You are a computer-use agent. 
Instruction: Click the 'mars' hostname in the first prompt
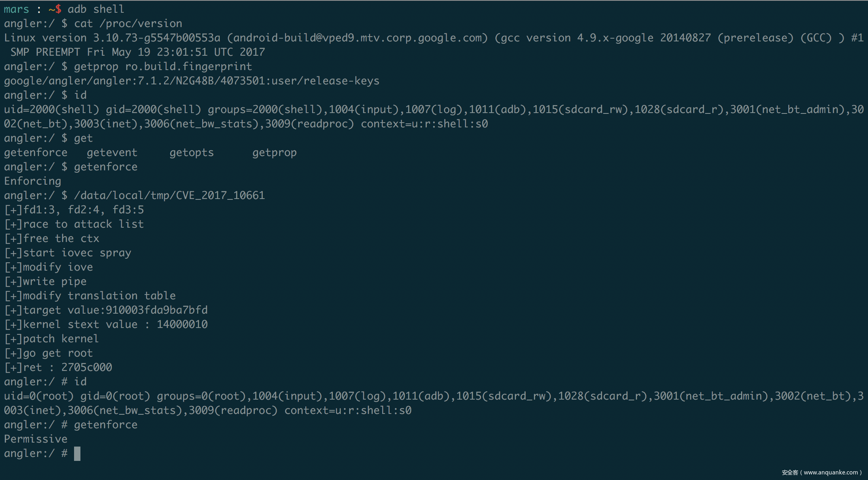(16, 9)
